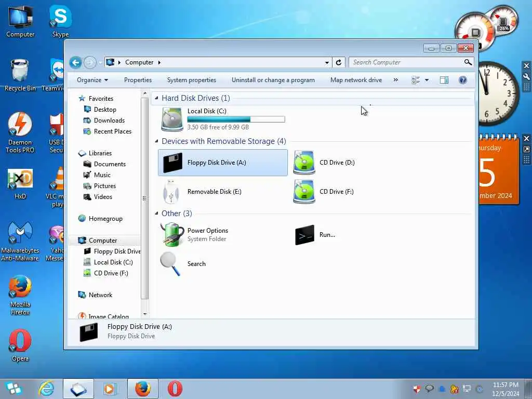Click Uninstall or change a program
532x399 pixels.
tap(273, 80)
